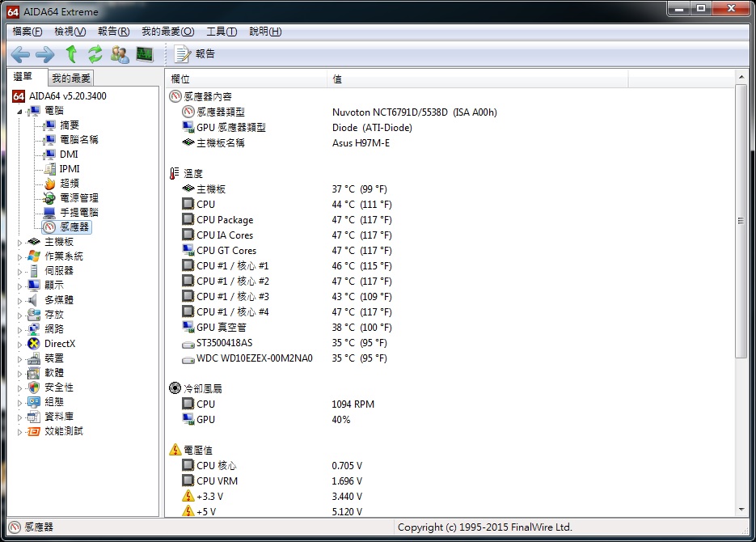Image resolution: width=756 pixels, height=542 pixels.
Task: Click the 報告 report button
Action: pos(195,54)
